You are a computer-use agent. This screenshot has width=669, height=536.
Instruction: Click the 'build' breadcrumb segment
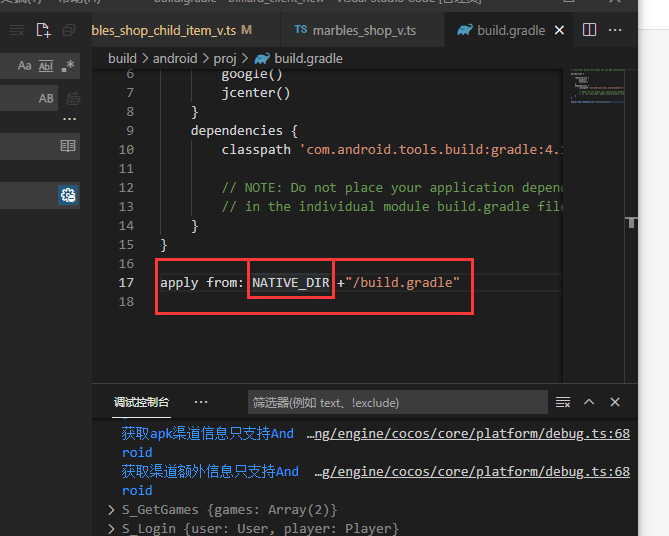point(122,58)
